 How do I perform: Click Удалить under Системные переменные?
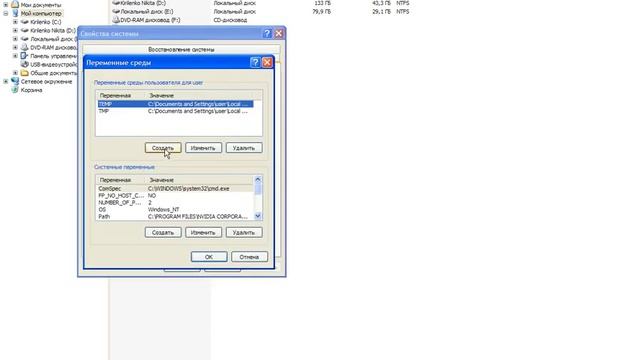244,232
